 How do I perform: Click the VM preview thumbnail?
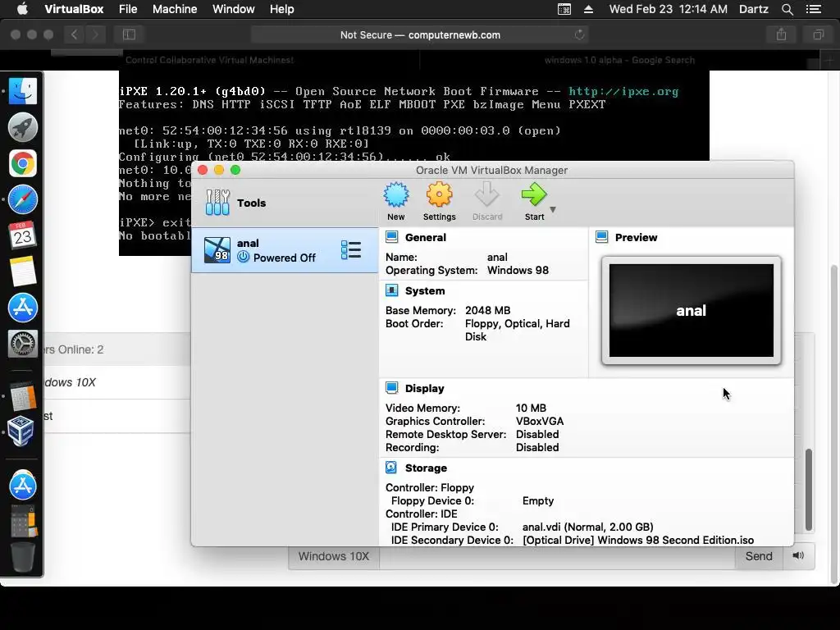click(x=691, y=310)
